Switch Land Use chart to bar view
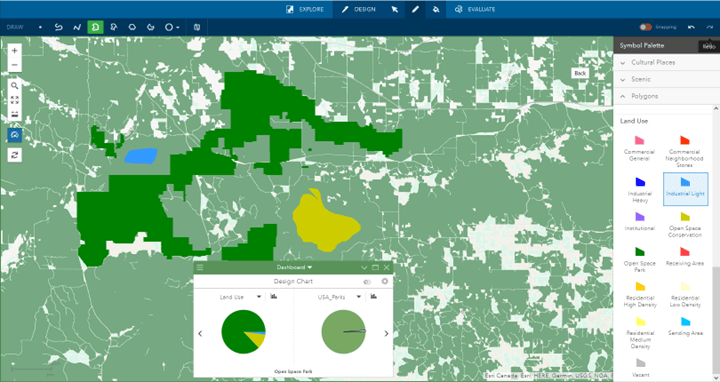The width and height of the screenshot is (720, 382). (x=274, y=297)
